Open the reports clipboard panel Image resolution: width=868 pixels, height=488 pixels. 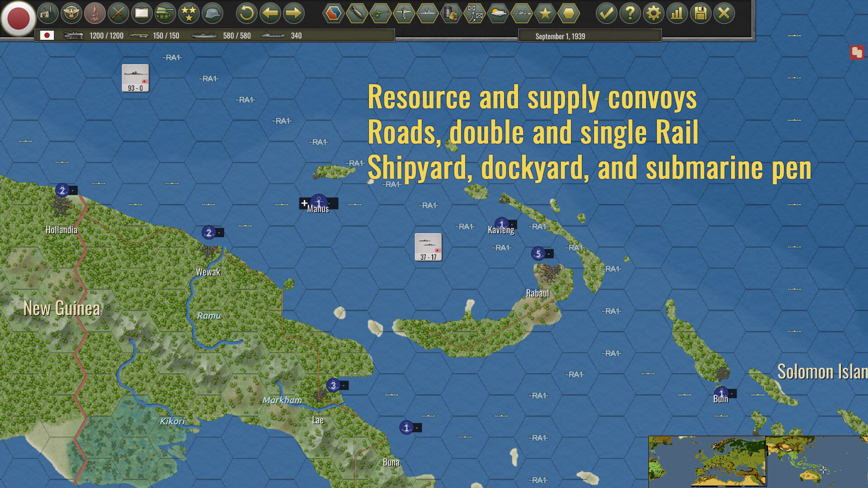coord(142,13)
